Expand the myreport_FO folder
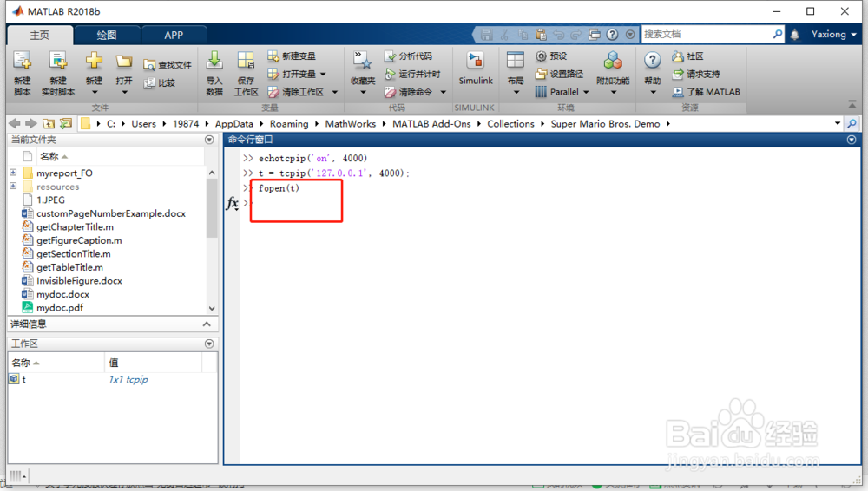Viewport: 868px width, 491px height. (x=13, y=173)
